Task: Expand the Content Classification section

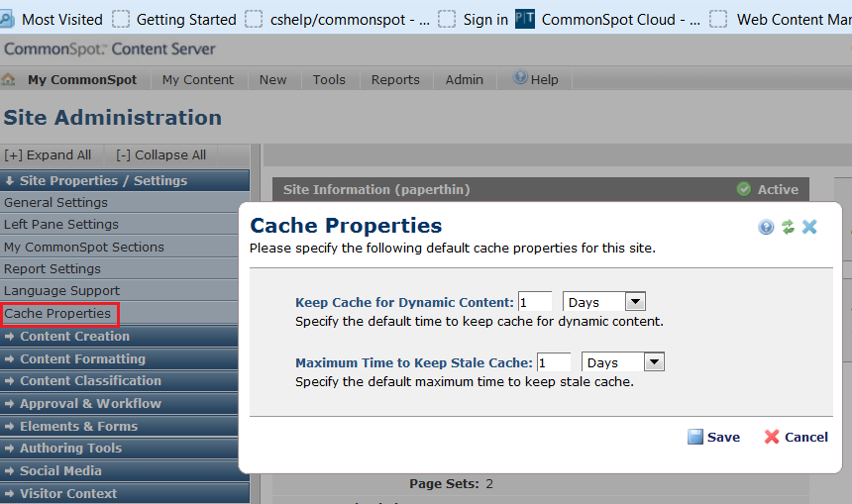Action: 119,380
